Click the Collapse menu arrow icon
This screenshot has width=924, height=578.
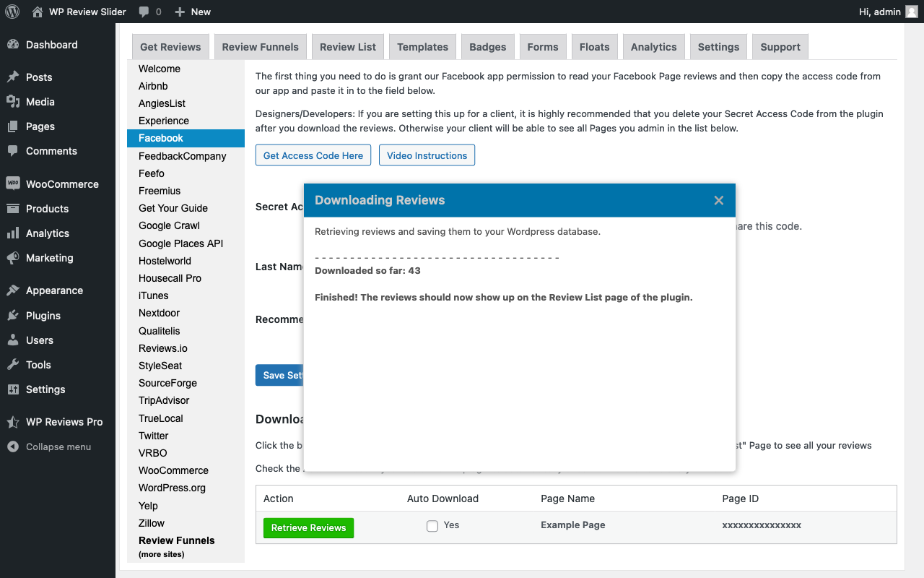[x=13, y=447]
